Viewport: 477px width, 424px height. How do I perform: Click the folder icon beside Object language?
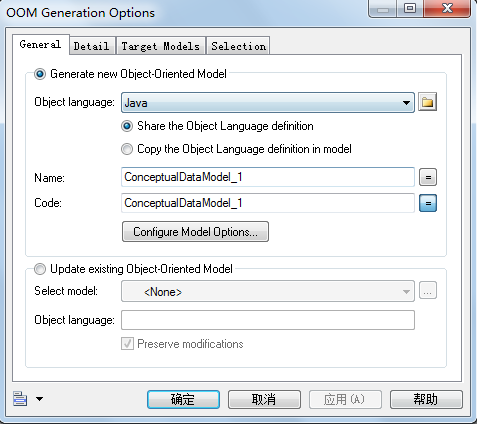427,102
